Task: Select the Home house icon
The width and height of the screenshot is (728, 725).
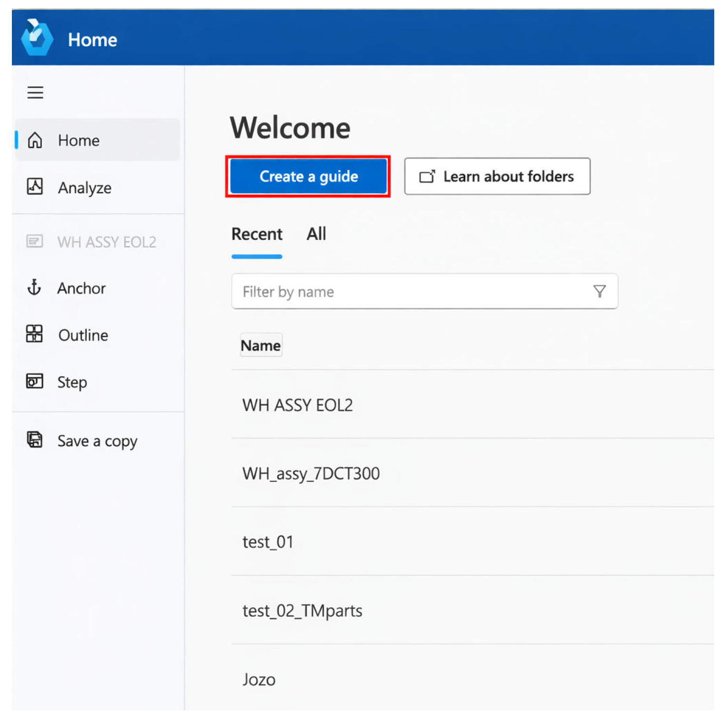Action: [x=35, y=140]
